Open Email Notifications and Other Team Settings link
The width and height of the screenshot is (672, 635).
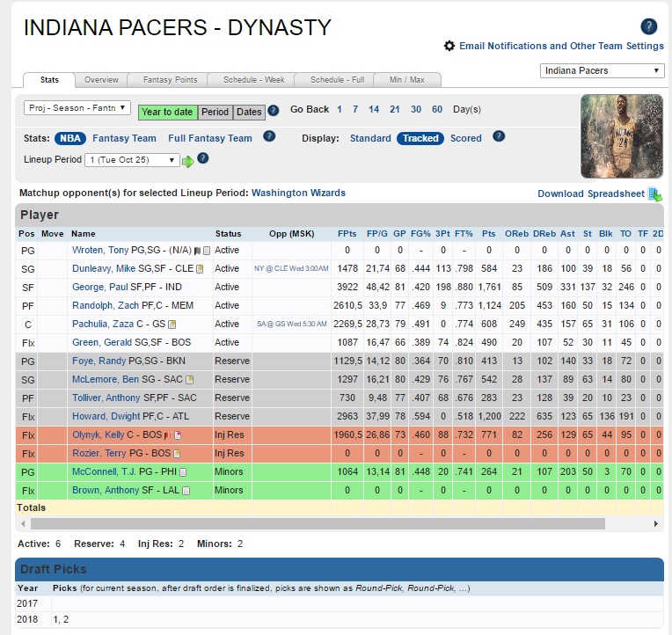pyautogui.click(x=561, y=46)
